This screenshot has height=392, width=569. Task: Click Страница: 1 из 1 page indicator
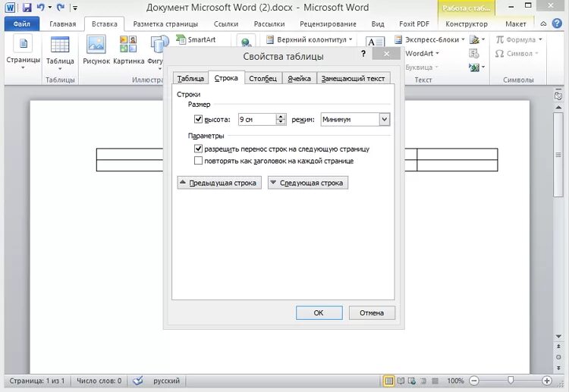(37, 381)
